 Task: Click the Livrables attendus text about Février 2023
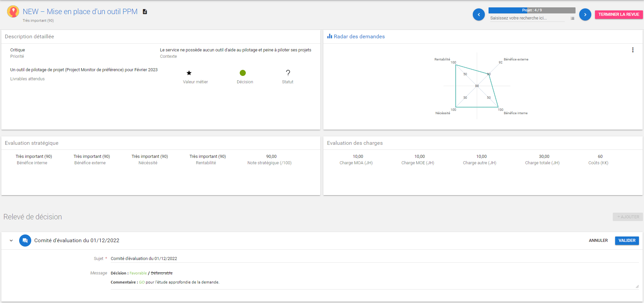[x=84, y=70]
